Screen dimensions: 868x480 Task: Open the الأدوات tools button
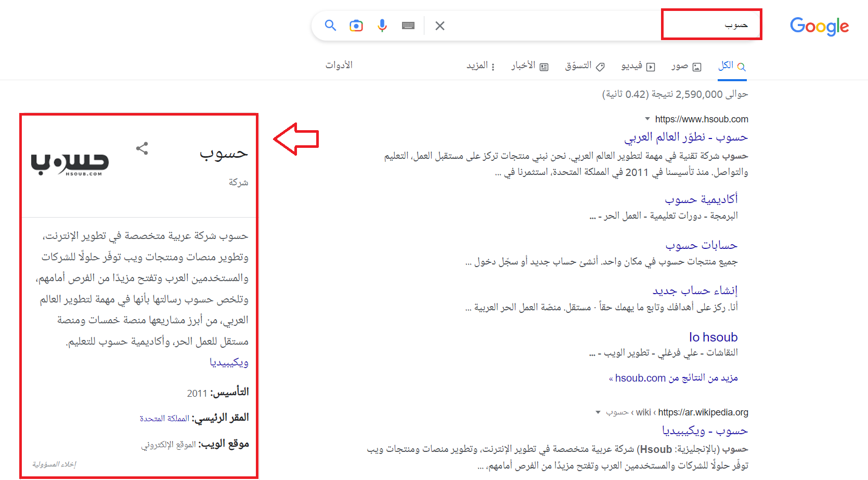(x=339, y=65)
